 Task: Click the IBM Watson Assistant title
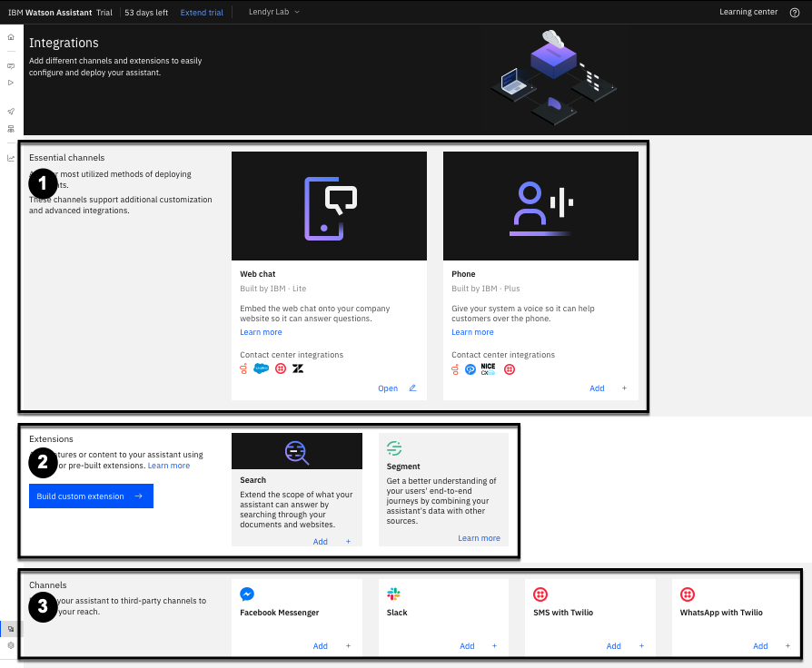tap(50, 13)
